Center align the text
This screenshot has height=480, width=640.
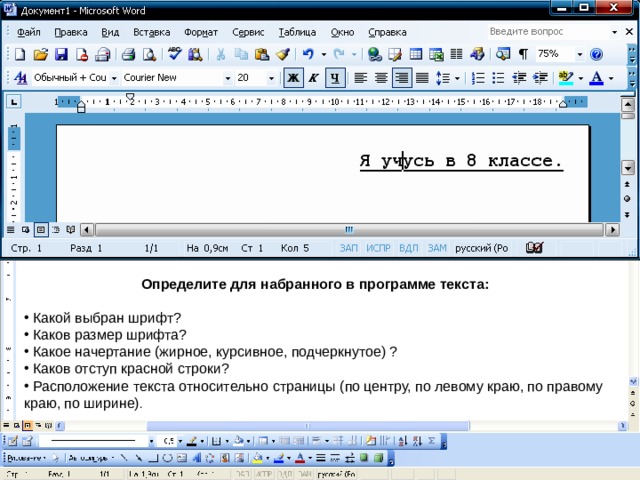pos(381,78)
